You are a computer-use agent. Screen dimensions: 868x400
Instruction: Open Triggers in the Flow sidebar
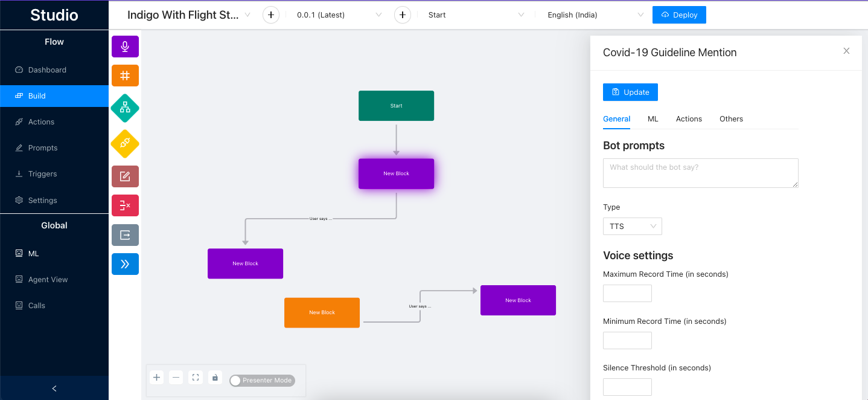(42, 174)
